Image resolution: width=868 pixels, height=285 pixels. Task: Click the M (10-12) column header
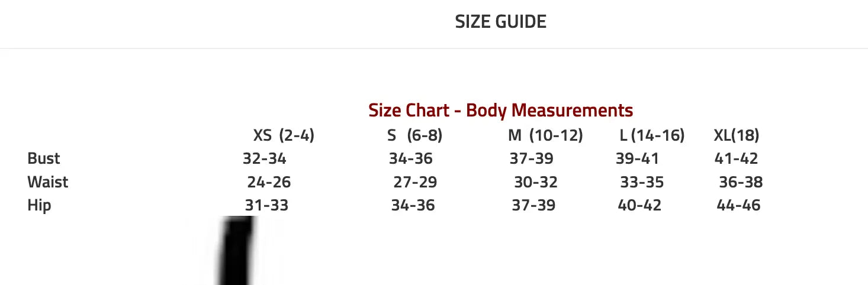click(x=545, y=135)
